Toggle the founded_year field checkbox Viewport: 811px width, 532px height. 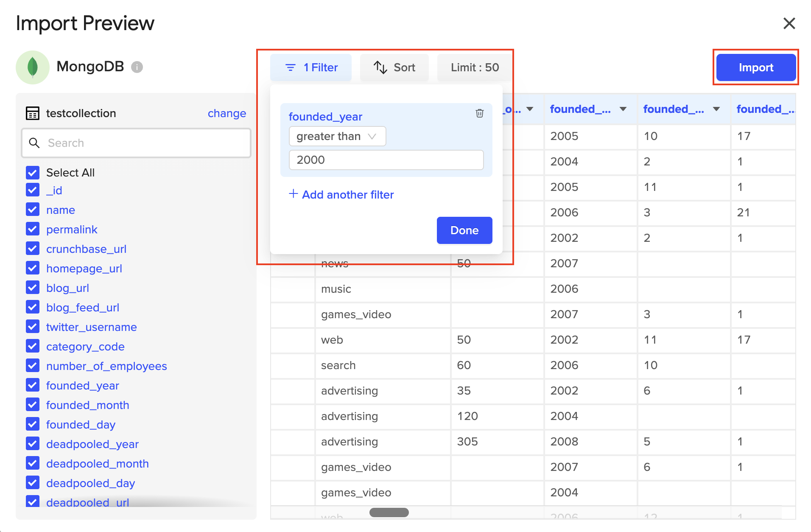click(33, 385)
